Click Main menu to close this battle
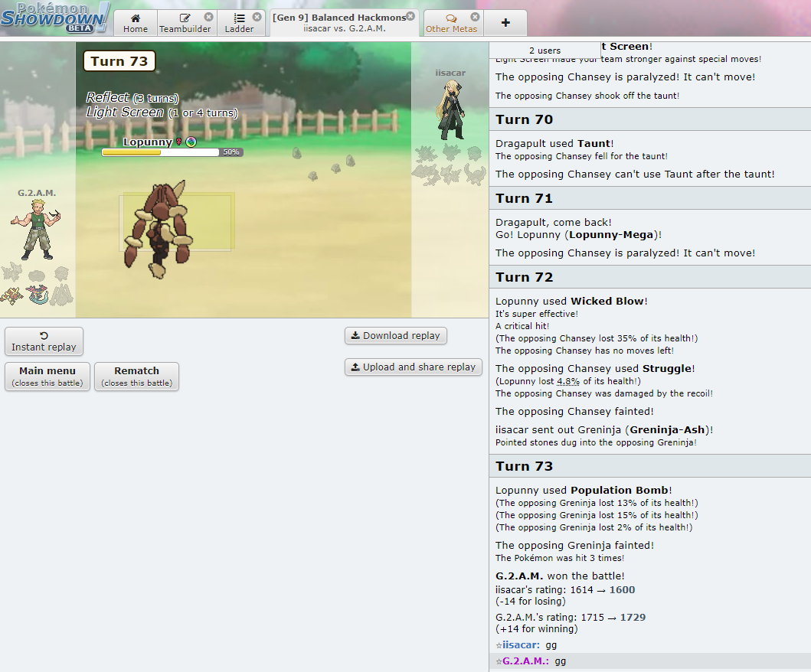811x672 pixels. pos(47,377)
